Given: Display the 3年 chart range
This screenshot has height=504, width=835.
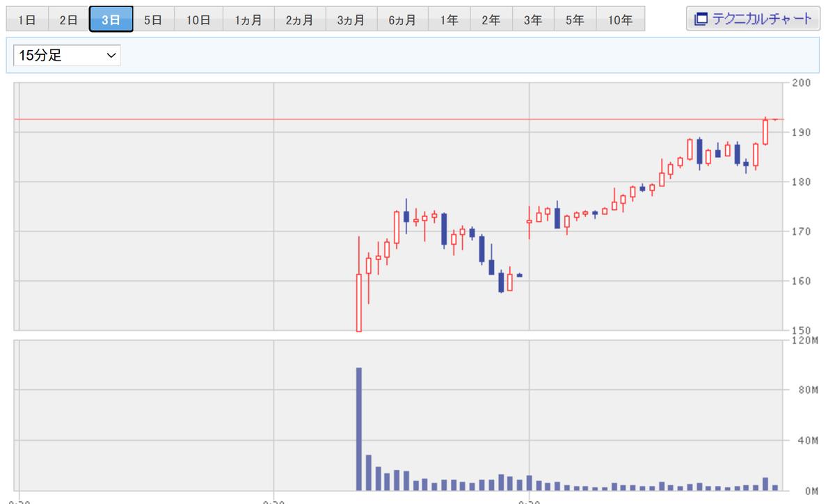Looking at the screenshot, I should point(533,19).
